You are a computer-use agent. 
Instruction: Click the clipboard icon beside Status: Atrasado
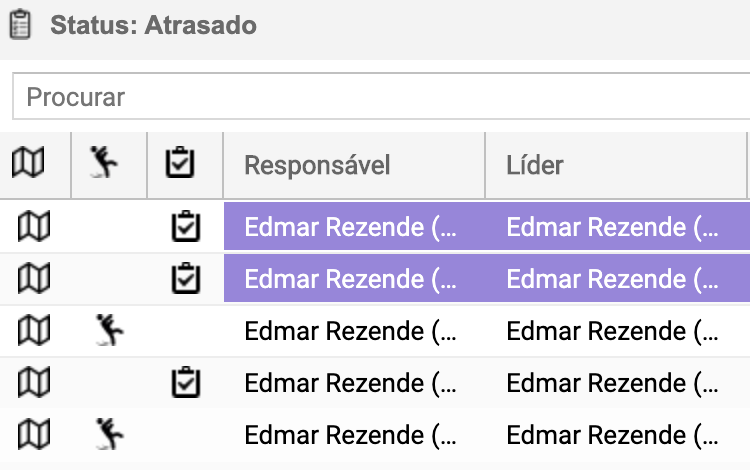[20, 24]
